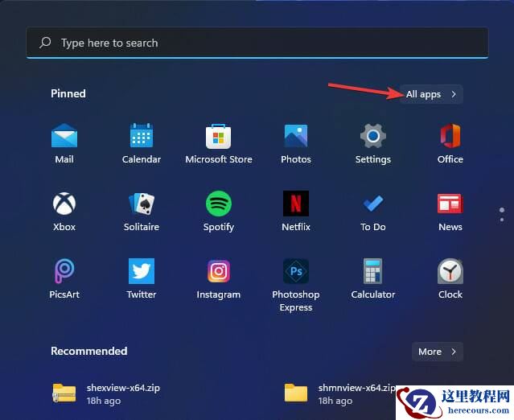Click in the 'Type here to search' field
This screenshot has height=420, width=514.
[257, 43]
